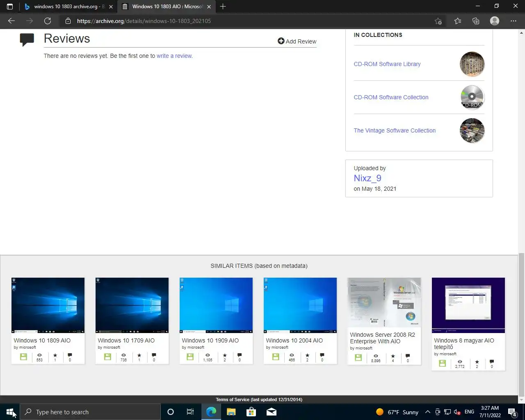Click the CD-ROM Software Library thumbnail image

coord(472,64)
